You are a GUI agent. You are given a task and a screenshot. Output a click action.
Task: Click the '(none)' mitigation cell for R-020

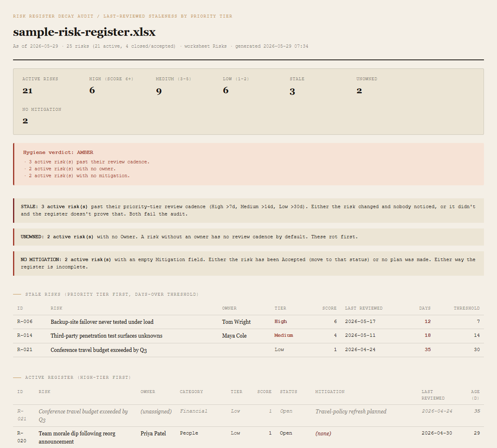point(323,433)
